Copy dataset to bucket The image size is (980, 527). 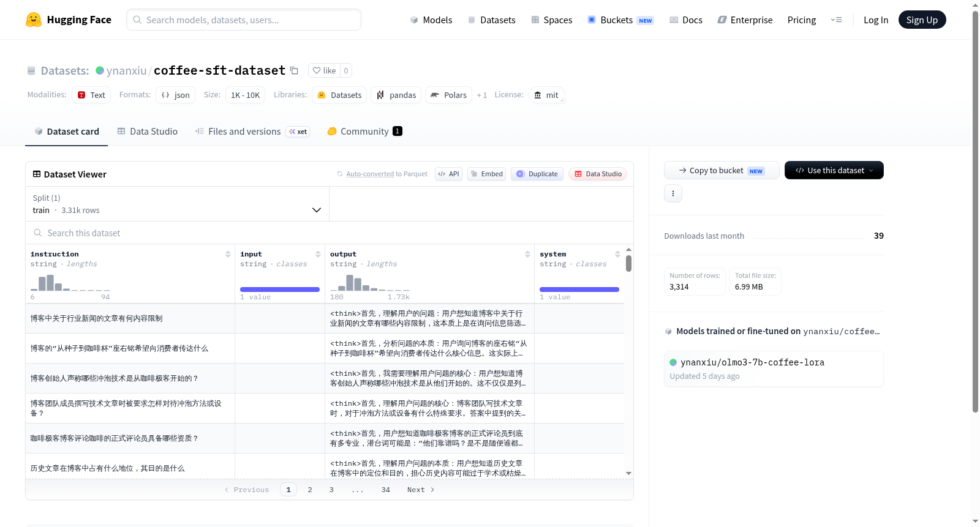(722, 170)
